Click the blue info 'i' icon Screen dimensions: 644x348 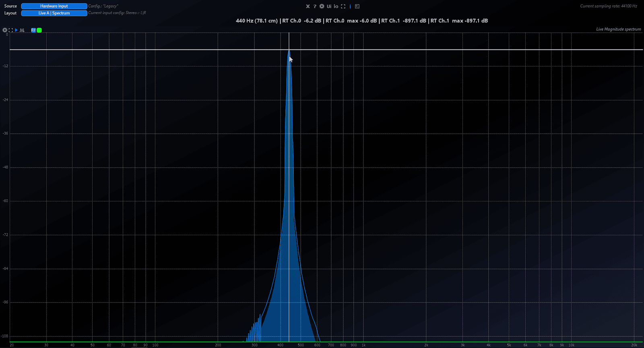[x=350, y=6]
